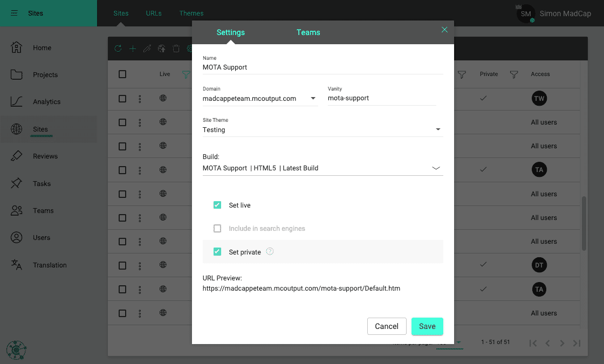
Task: Open the Home page from sidebar
Action: tap(42, 48)
